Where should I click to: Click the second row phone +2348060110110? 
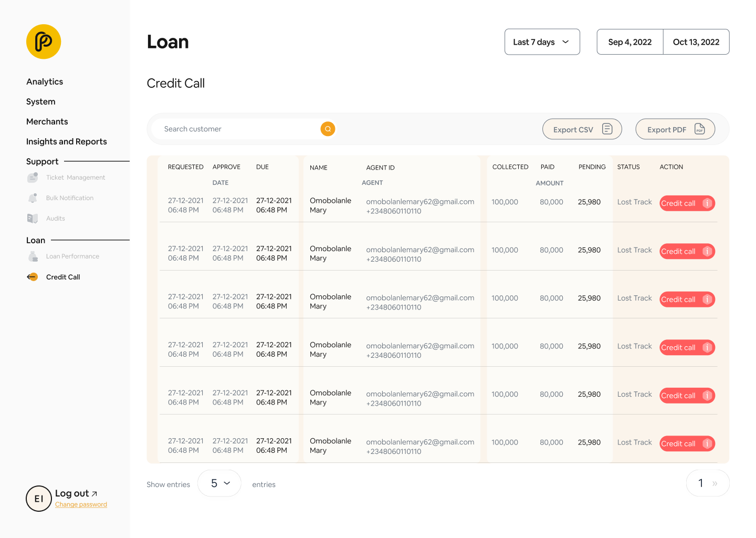pos(394,260)
